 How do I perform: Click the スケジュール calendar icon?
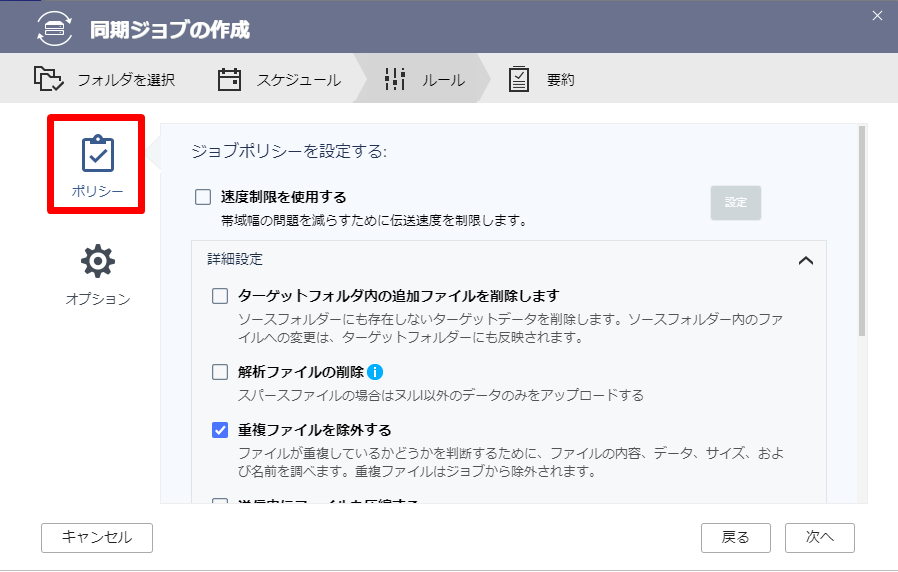(229, 80)
